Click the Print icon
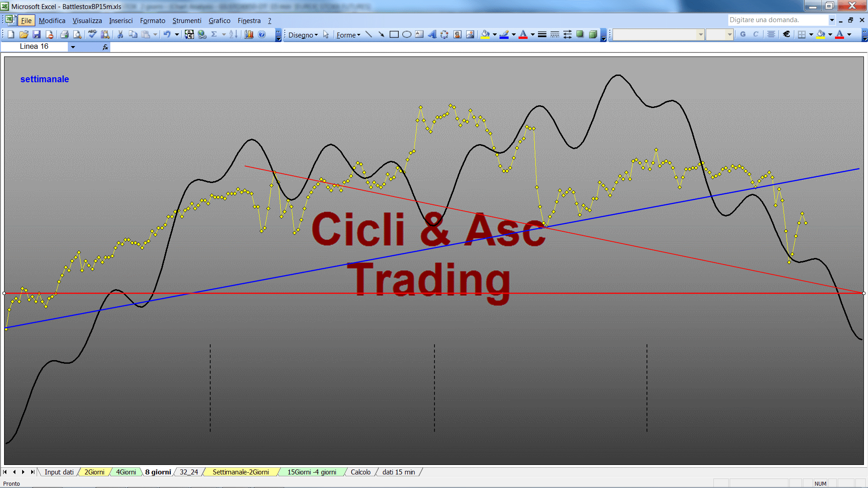868x488 pixels. (64, 34)
